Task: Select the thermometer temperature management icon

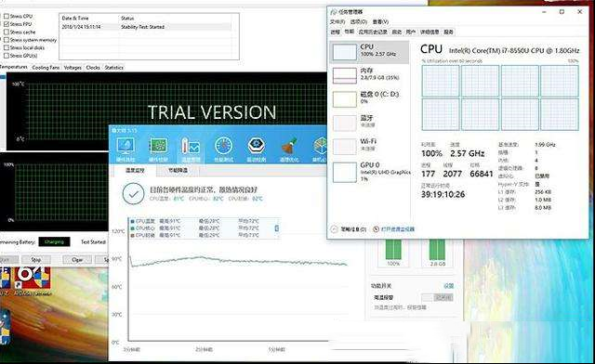Action: (191, 147)
